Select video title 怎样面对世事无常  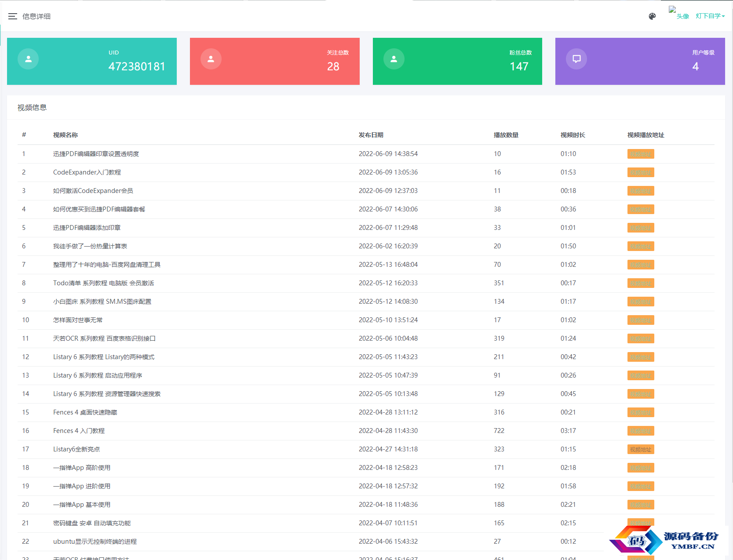click(78, 320)
